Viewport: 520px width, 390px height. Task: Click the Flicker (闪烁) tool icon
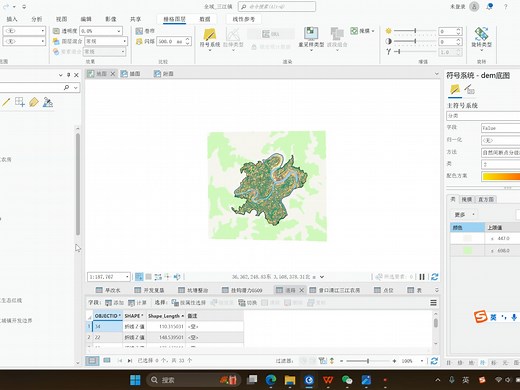(139, 41)
